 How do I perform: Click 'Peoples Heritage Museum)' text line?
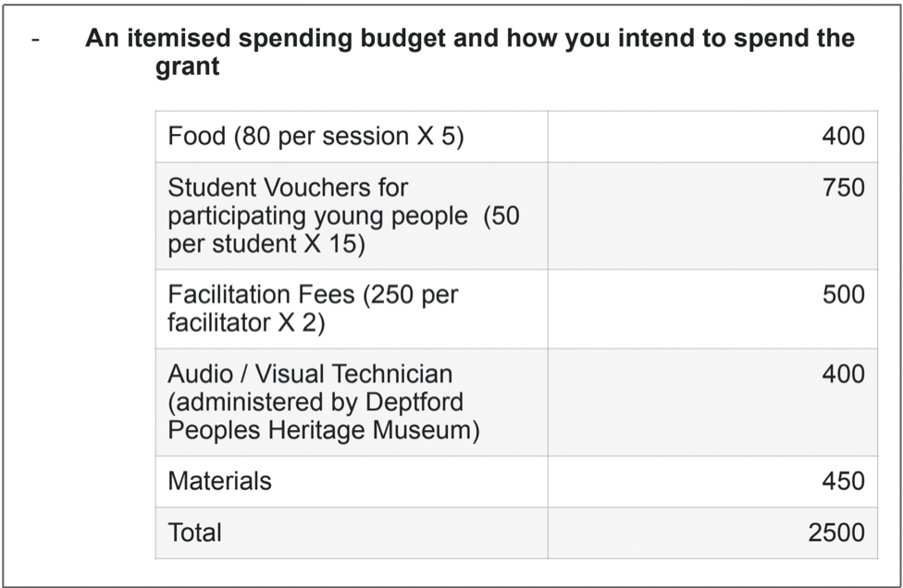324,430
